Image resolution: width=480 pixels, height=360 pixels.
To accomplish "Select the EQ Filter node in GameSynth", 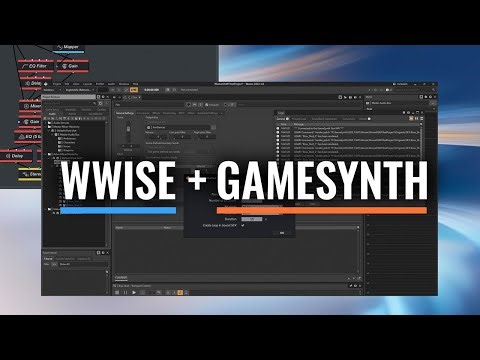I will pyautogui.click(x=36, y=66).
